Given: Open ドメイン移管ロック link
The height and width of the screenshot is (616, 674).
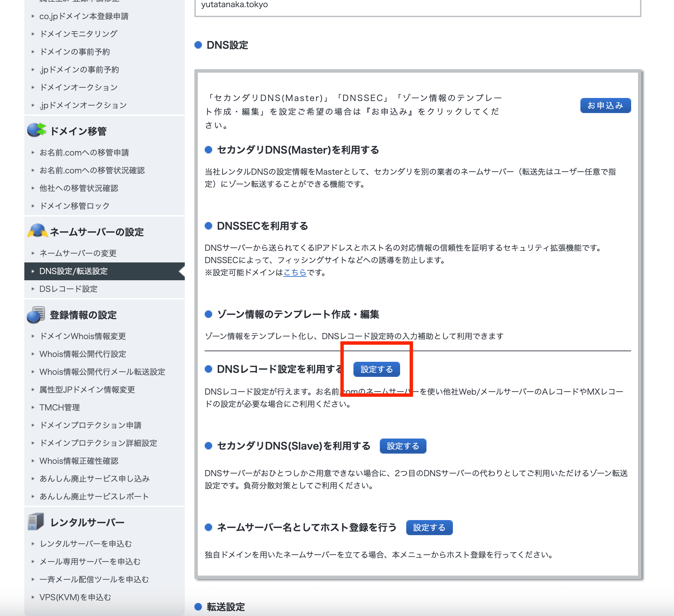Looking at the screenshot, I should (x=75, y=206).
